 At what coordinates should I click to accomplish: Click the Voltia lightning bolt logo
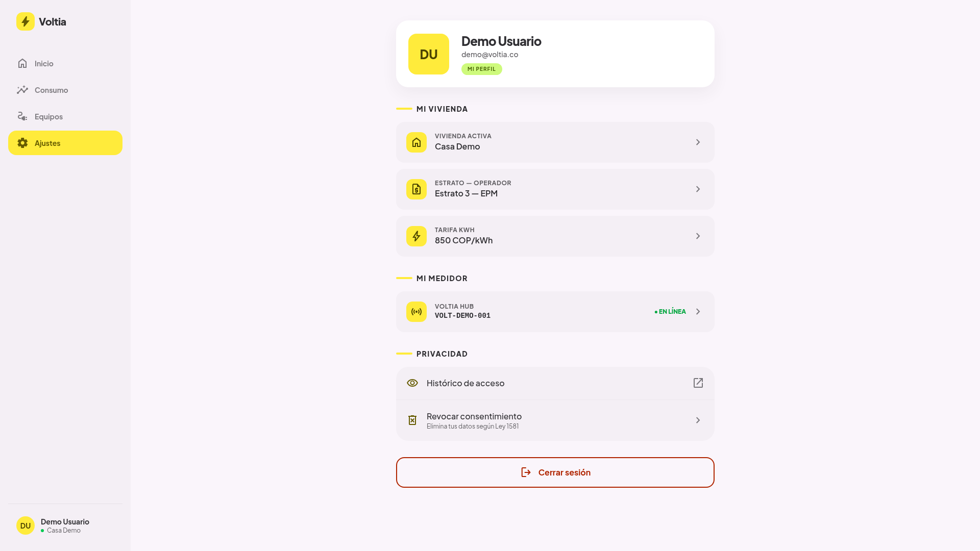click(26, 21)
